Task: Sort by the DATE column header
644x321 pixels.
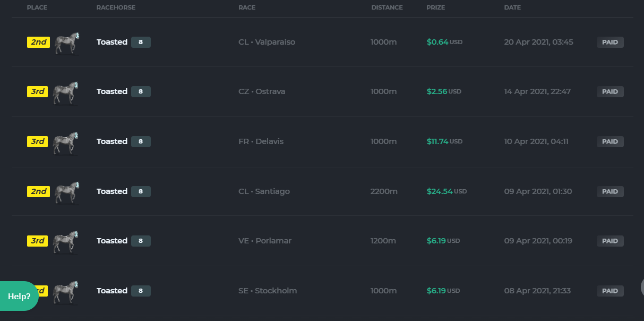Action: [x=512, y=7]
